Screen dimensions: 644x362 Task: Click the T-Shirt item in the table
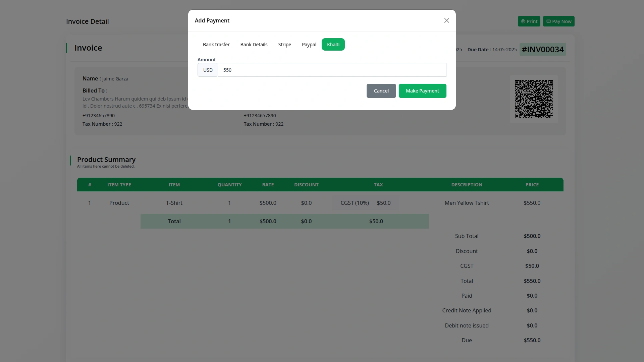[174, 203]
